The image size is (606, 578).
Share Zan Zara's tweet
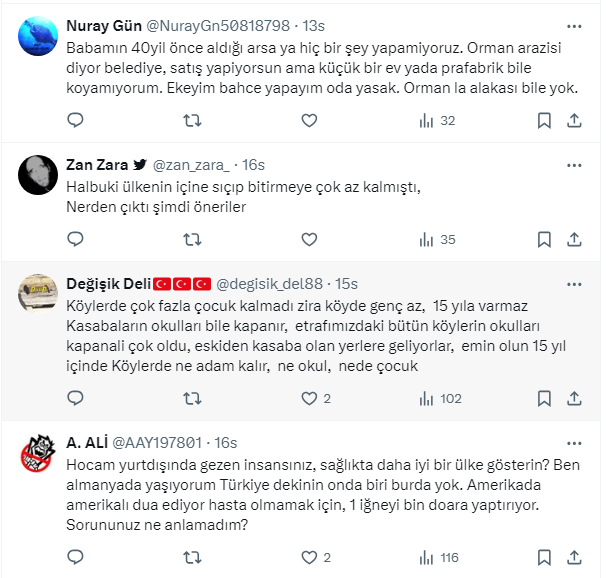click(575, 240)
